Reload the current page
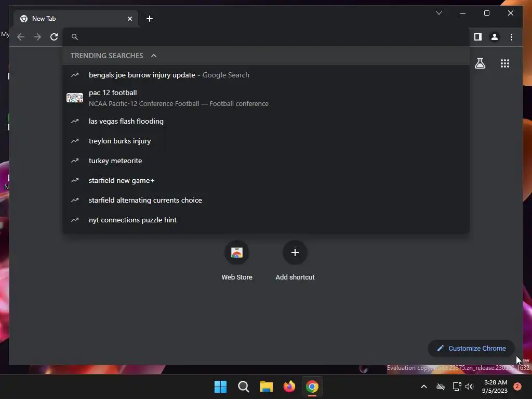Viewport: 532px width, 399px height. [x=54, y=37]
